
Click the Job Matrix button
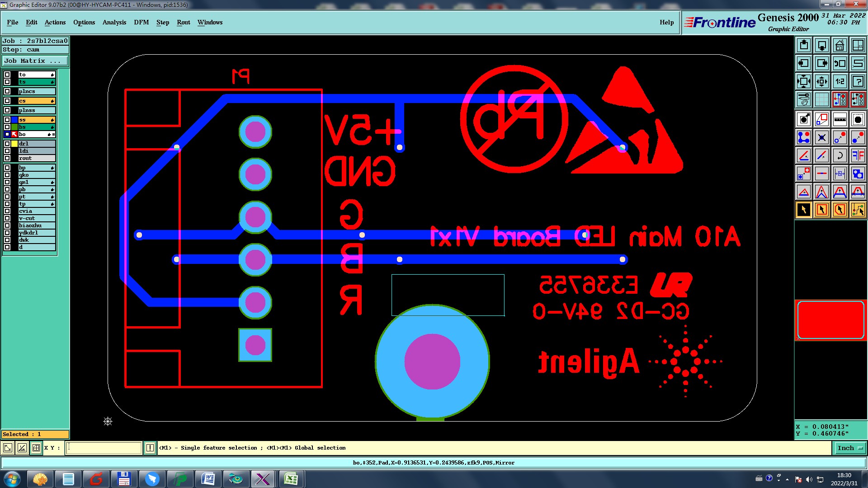[x=35, y=61]
